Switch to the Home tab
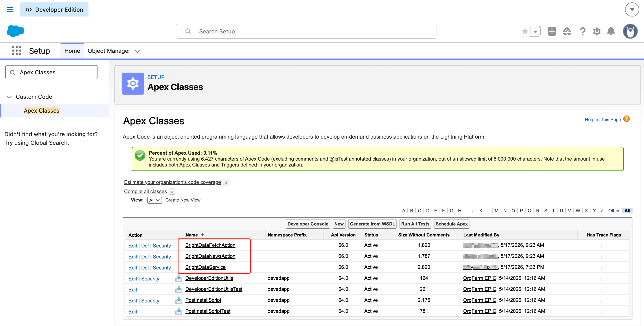The image size is (644, 326). [72, 51]
